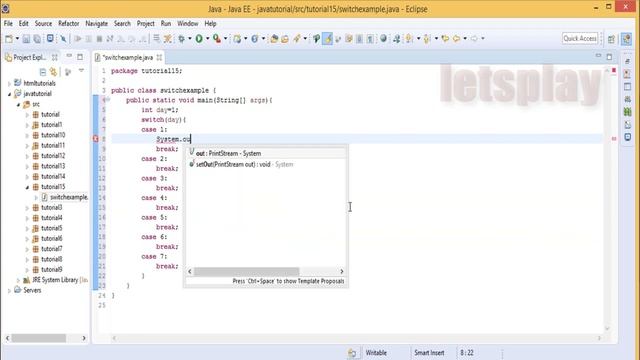Collapse the javatutorial project
Viewport: 640px width, 360px height.
point(10,94)
